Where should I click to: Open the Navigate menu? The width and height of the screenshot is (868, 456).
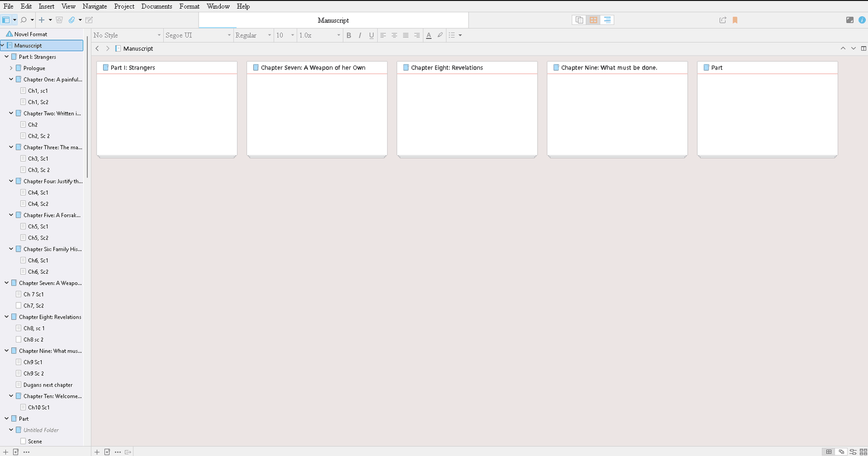95,6
